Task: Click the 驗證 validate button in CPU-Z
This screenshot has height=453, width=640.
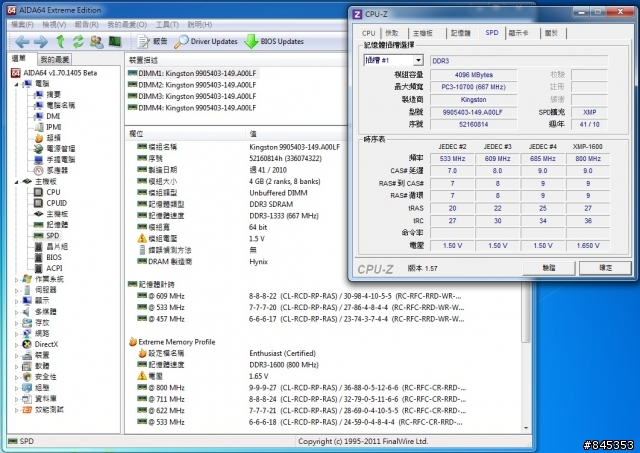Action: click(x=549, y=268)
